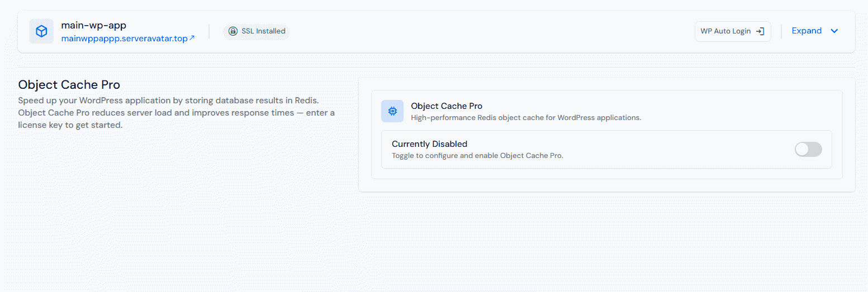Click the main-wp-app cube icon
The height and width of the screenshot is (292, 868).
(x=41, y=31)
